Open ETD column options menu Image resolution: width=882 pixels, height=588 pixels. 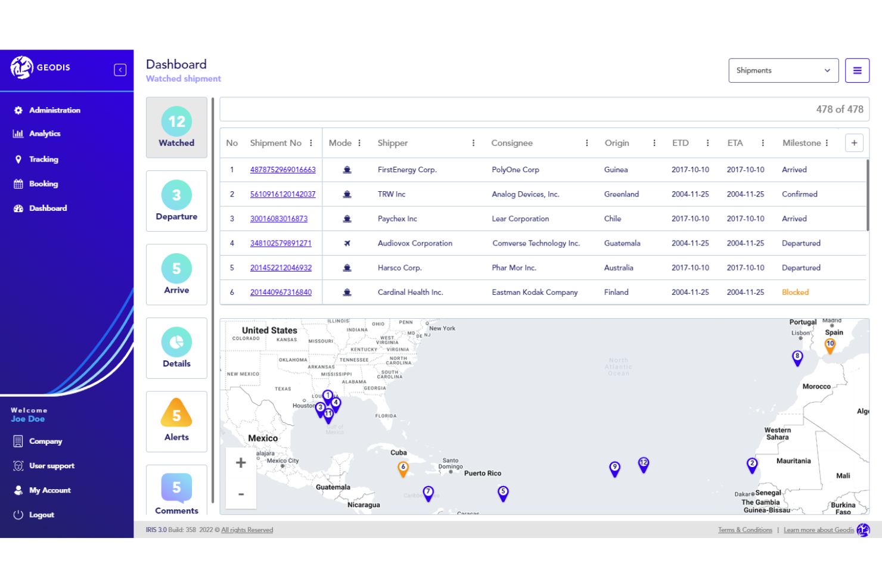point(708,143)
